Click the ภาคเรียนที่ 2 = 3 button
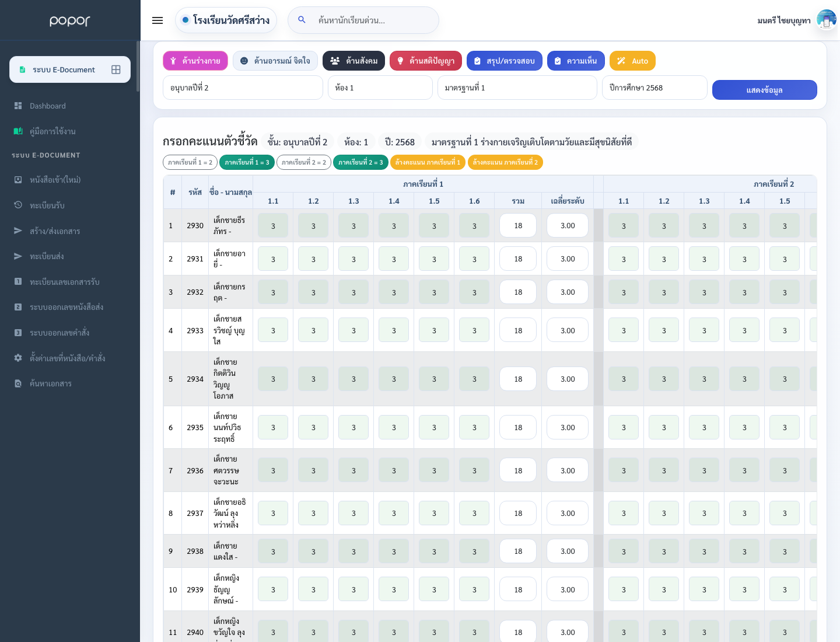Image resolution: width=840 pixels, height=642 pixels. tap(360, 162)
